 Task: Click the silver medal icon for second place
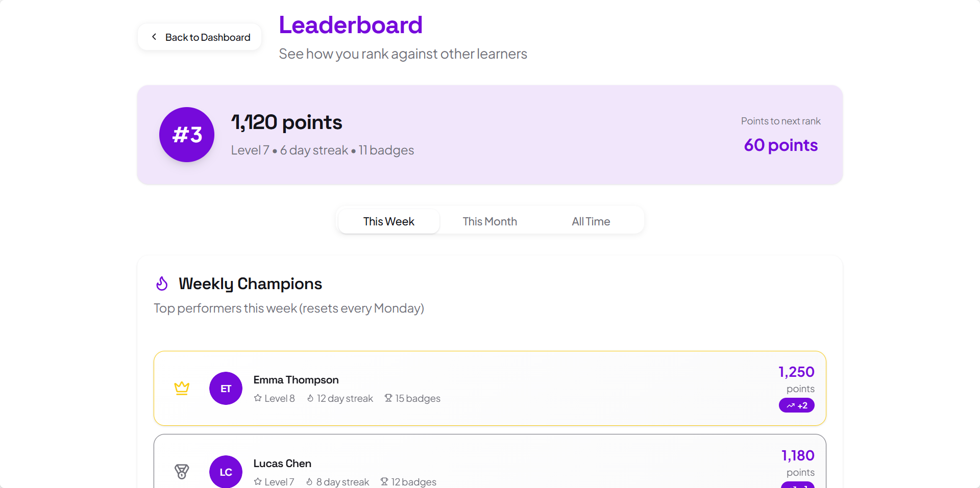click(182, 472)
